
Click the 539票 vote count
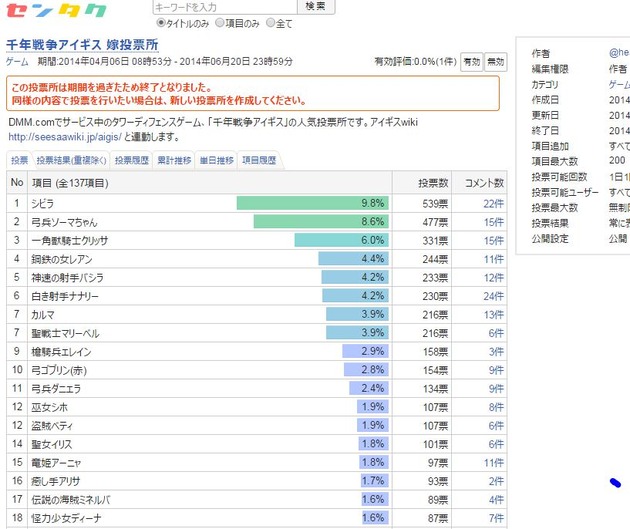435,204
